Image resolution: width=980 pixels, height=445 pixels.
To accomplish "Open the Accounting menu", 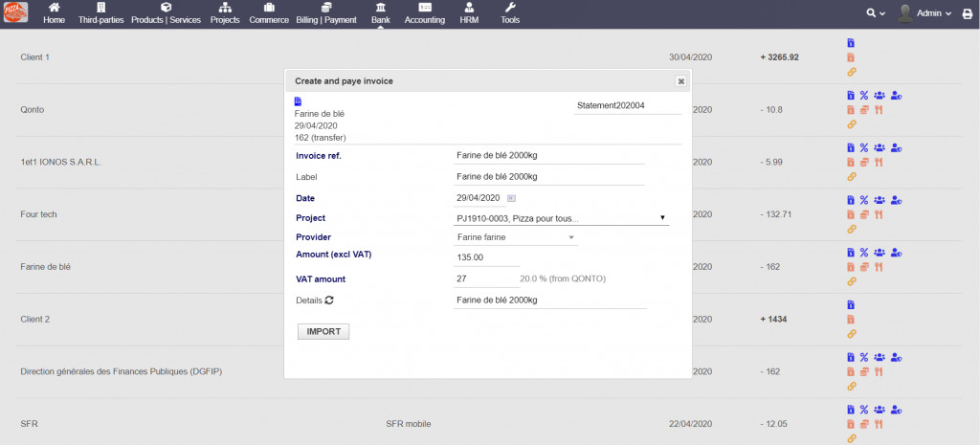I will click(424, 13).
